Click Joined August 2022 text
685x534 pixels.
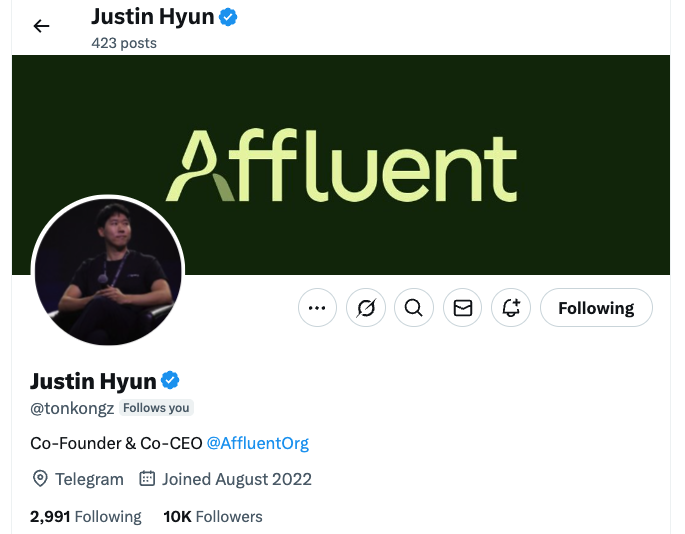(x=237, y=479)
